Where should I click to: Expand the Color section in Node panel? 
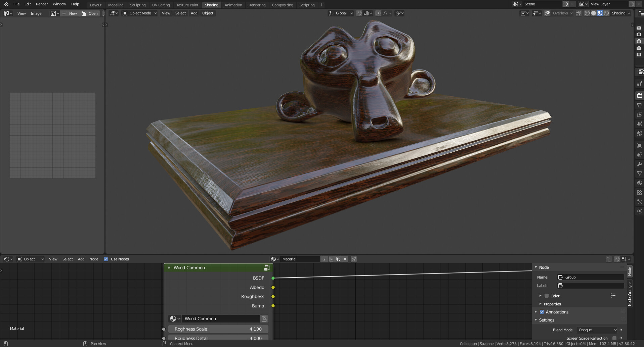point(541,296)
